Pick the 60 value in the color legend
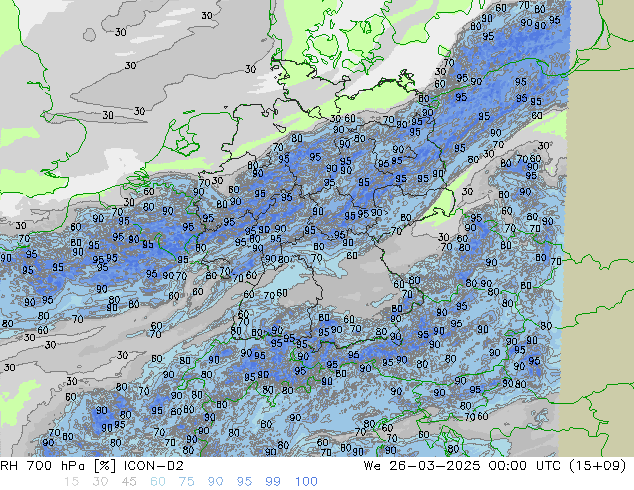Viewport: 634px width, 490px height. tap(158, 482)
